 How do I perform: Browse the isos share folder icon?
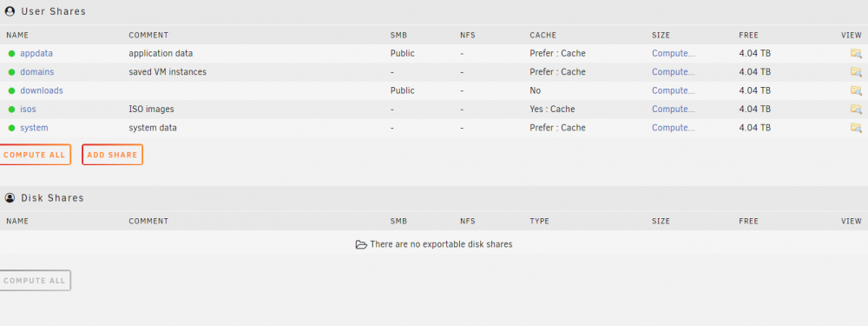tap(856, 110)
